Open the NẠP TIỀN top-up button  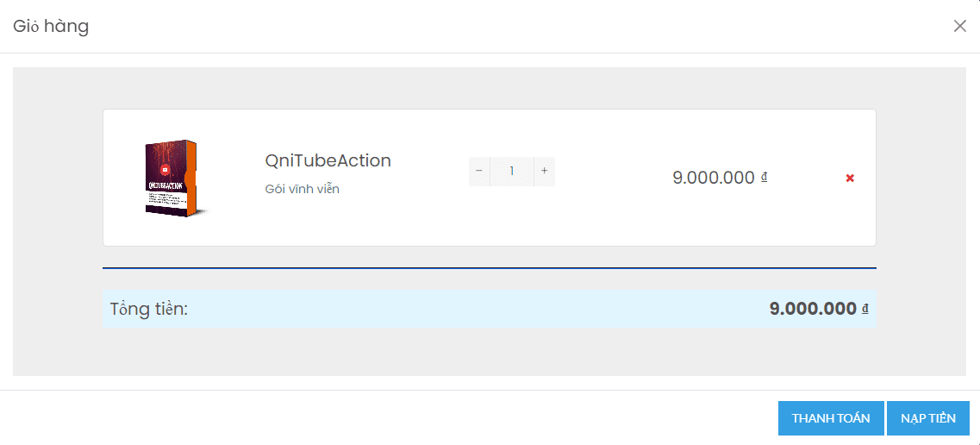click(x=928, y=418)
